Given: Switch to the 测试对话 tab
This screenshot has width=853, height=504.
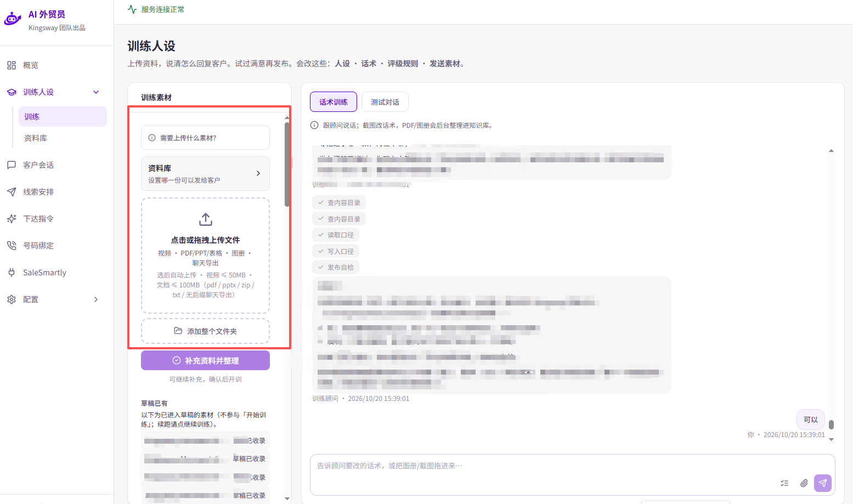Looking at the screenshot, I should point(385,102).
